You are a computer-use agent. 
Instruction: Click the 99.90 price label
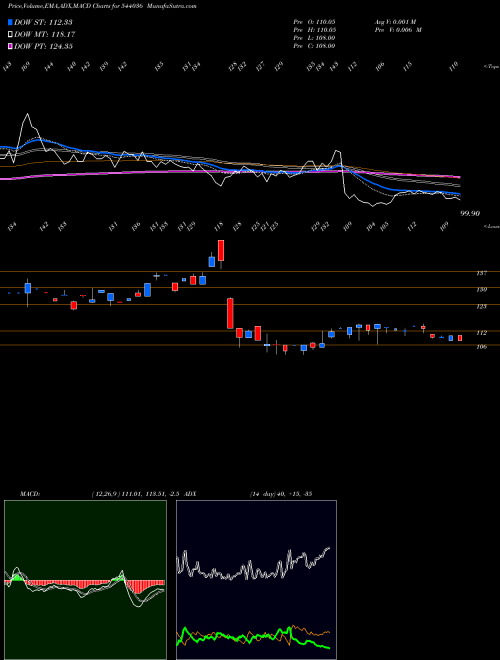pyautogui.click(x=470, y=214)
